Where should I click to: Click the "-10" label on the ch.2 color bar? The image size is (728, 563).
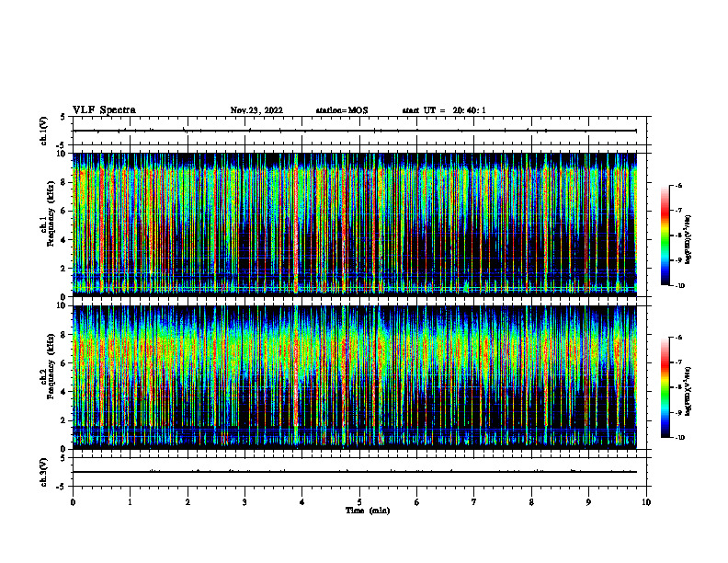pos(679,438)
